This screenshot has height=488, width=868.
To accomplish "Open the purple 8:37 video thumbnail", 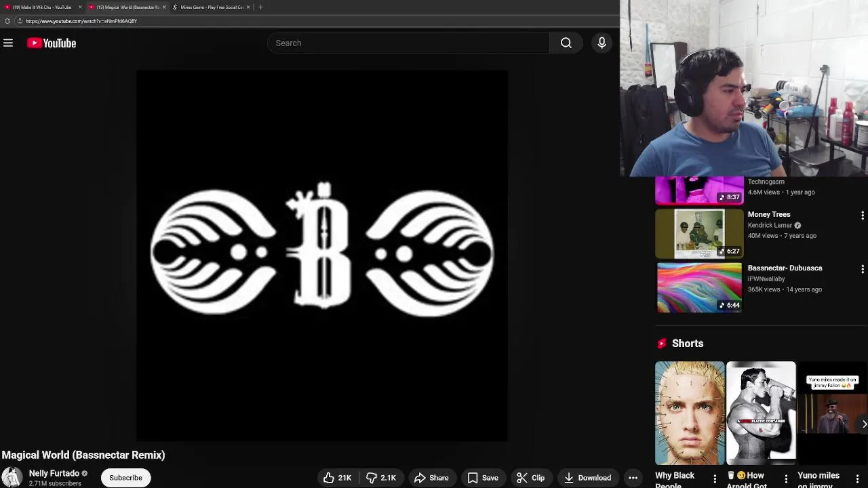I will click(699, 190).
